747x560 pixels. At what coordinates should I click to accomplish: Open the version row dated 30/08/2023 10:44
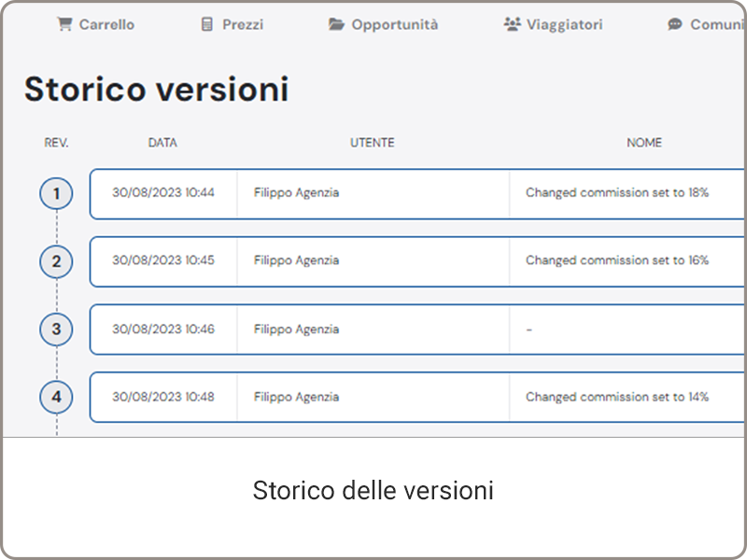pyautogui.click(x=417, y=194)
